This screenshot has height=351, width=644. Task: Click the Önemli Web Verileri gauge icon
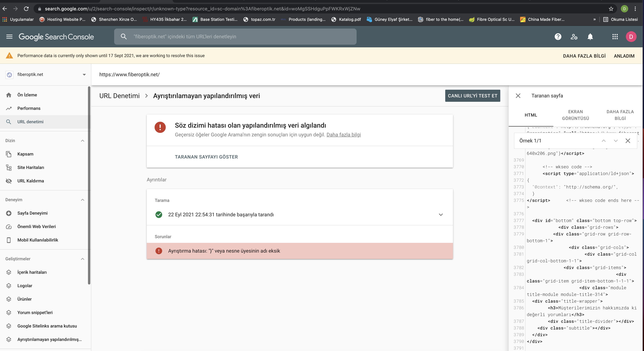(x=9, y=227)
